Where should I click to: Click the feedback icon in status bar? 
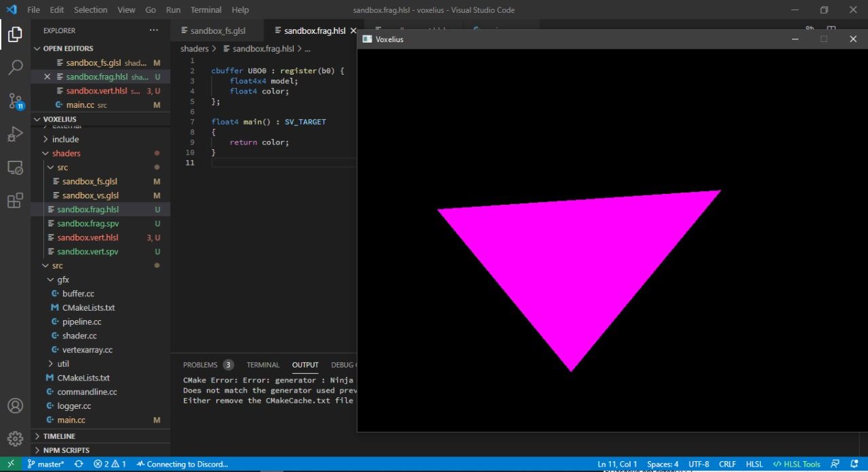click(835, 464)
